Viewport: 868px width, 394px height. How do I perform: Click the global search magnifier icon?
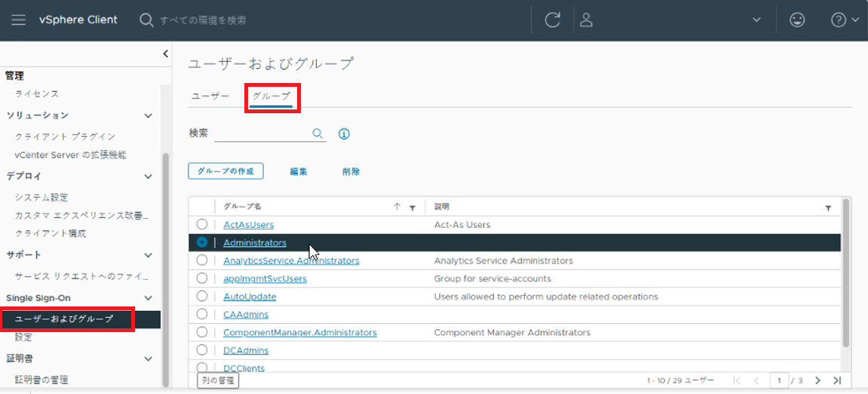146,20
